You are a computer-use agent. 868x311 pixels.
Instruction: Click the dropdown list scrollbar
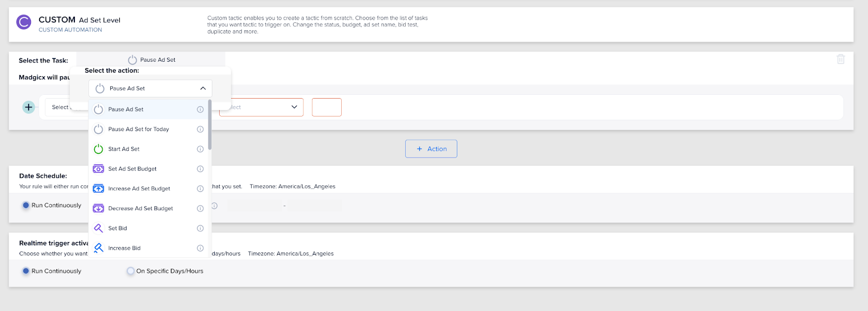[x=209, y=125]
